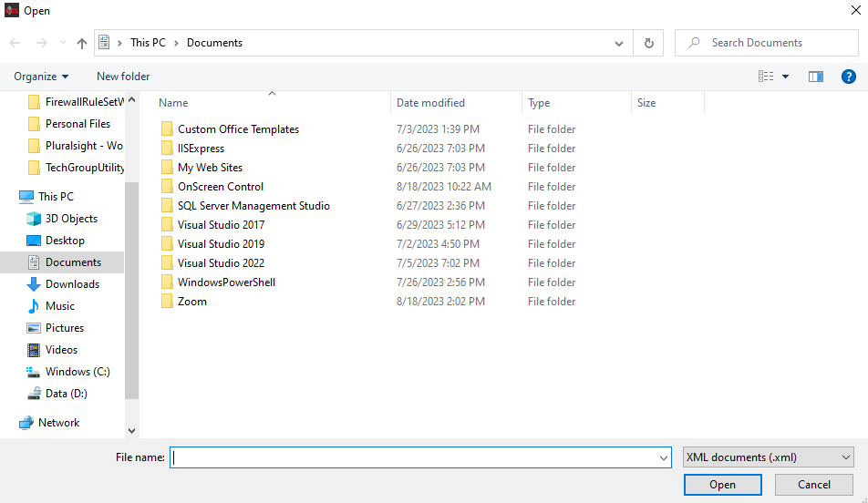Open help with the question mark icon
The width and height of the screenshot is (868, 503).
tap(848, 77)
